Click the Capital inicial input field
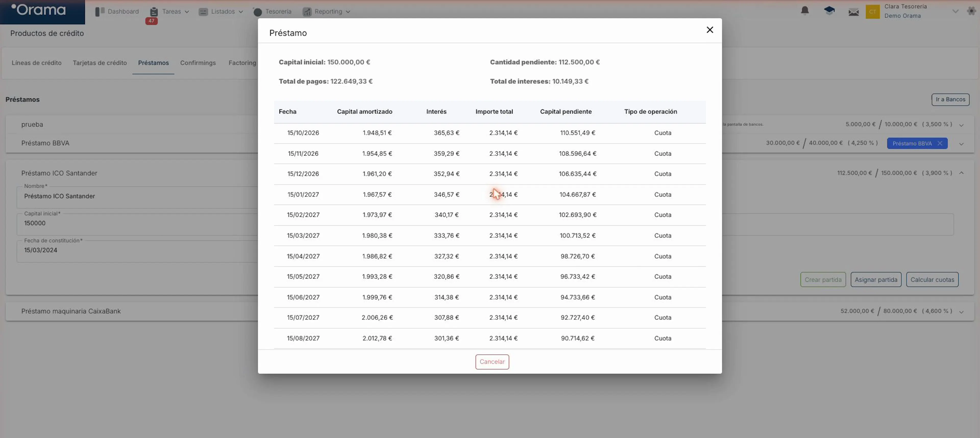 pyautogui.click(x=137, y=224)
